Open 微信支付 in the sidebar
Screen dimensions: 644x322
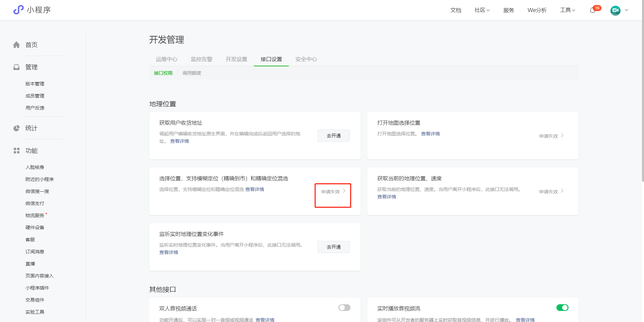tap(35, 203)
